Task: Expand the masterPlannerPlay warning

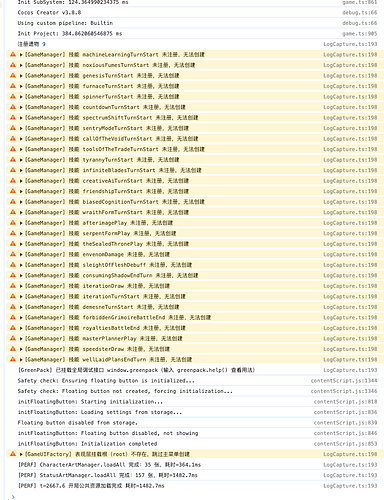Action: [x=21, y=338]
